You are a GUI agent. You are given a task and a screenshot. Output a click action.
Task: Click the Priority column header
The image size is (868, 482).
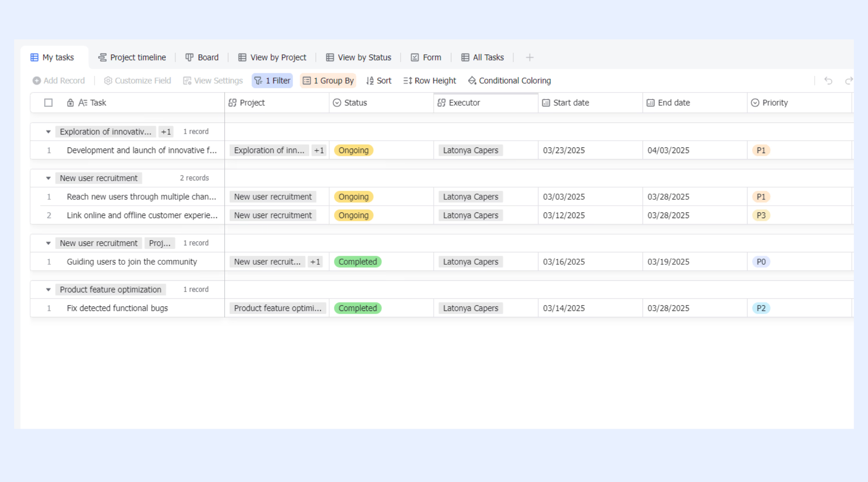[799, 103]
